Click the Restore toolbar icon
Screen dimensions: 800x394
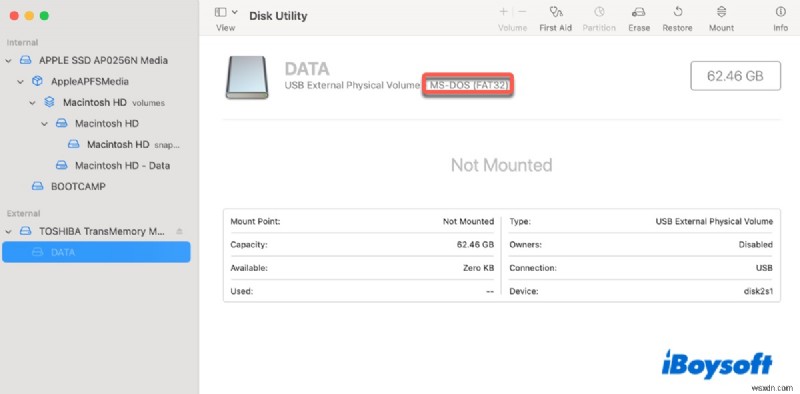tap(678, 12)
